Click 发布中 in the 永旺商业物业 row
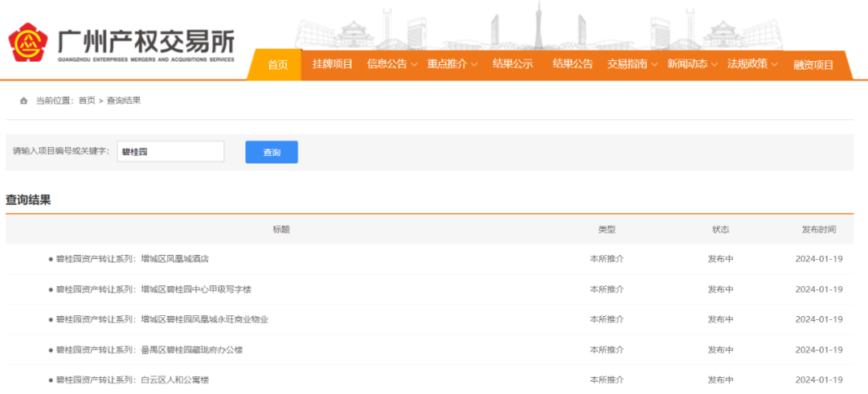Viewport: 868px width, 394px height. click(x=721, y=320)
